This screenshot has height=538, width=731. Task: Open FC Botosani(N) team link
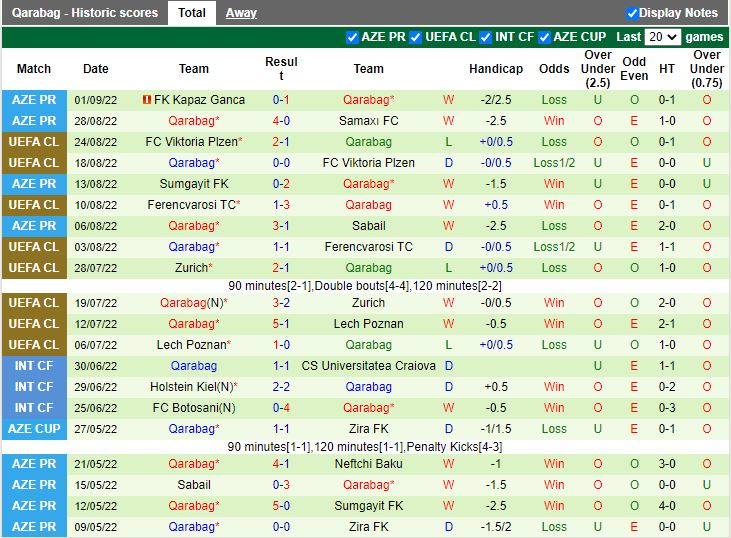[x=194, y=407]
